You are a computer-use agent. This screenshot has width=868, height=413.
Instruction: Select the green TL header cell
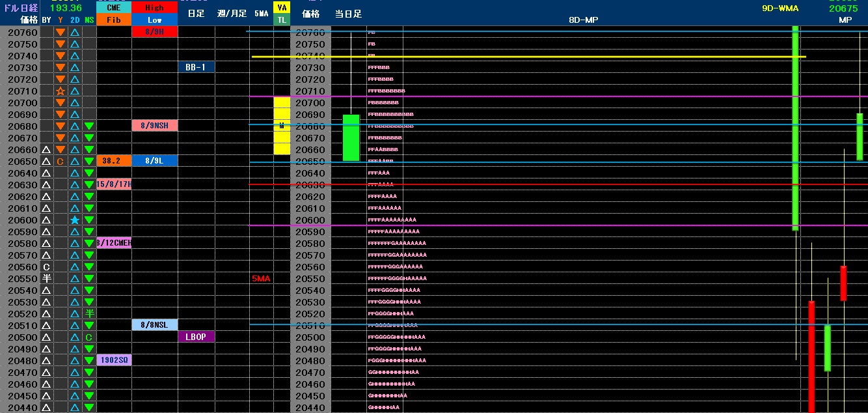point(282,20)
